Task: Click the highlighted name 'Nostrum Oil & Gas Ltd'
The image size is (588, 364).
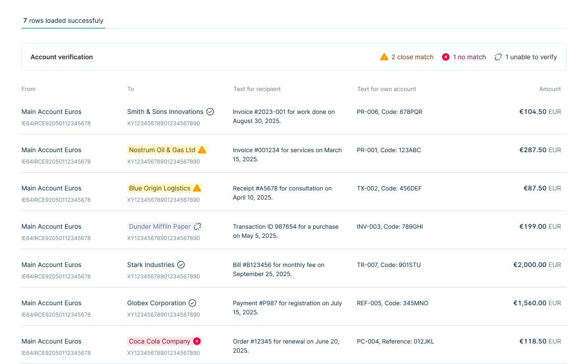Action: pos(162,150)
